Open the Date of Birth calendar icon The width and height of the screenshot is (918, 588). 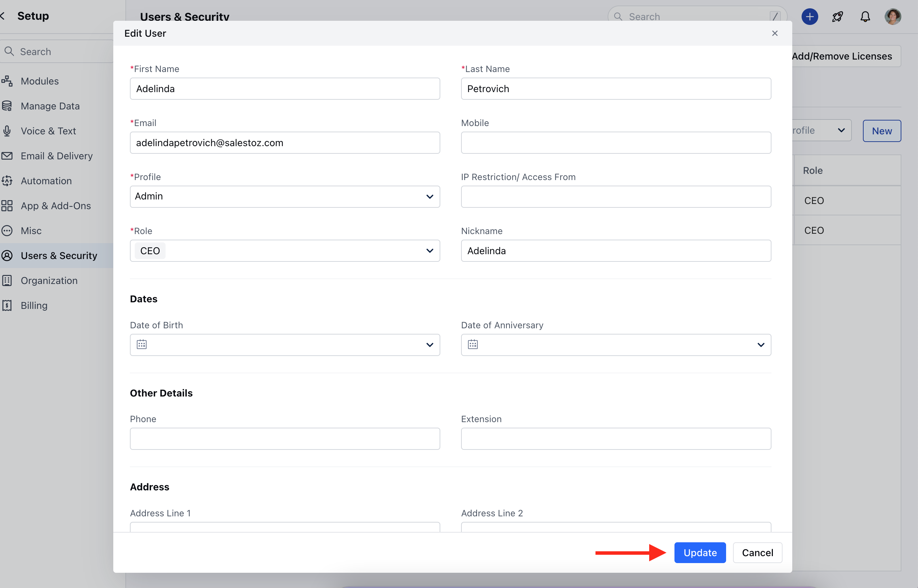pos(142,345)
